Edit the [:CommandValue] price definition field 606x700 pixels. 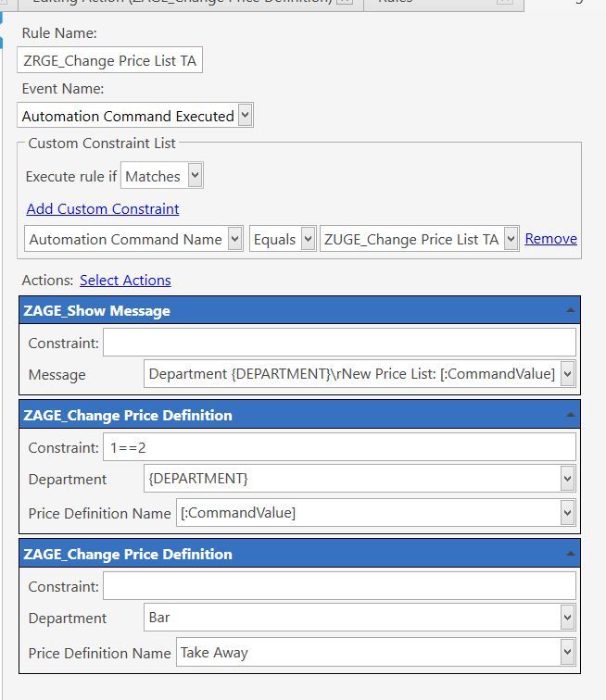click(x=368, y=513)
